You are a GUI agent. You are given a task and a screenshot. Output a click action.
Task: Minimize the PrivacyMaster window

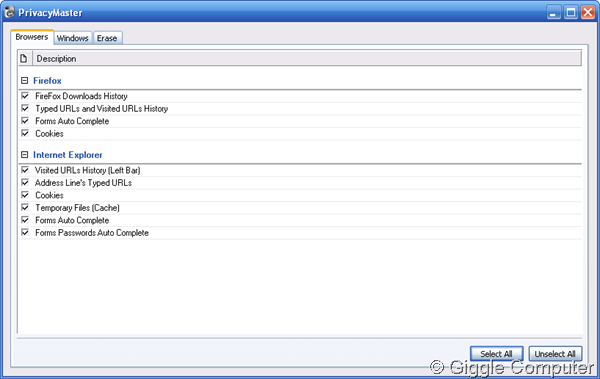coord(553,13)
